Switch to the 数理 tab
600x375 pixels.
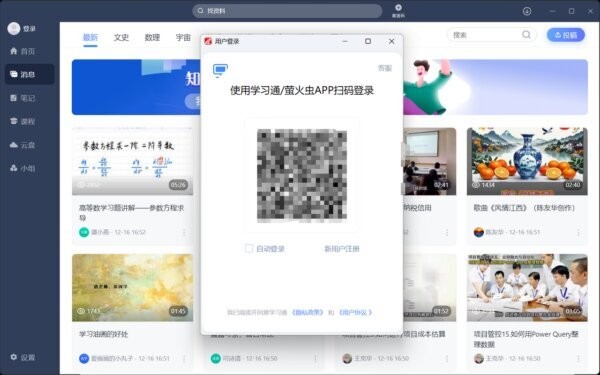pos(152,38)
